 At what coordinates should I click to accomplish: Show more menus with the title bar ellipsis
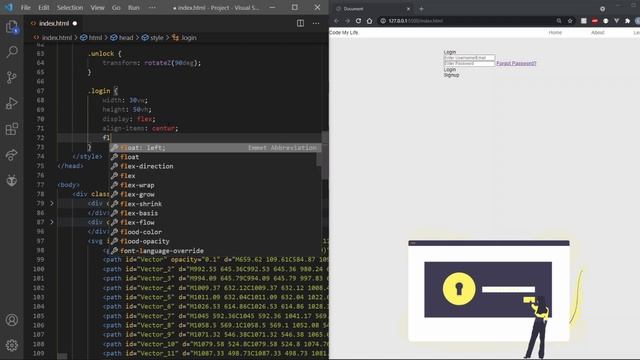[152, 7]
